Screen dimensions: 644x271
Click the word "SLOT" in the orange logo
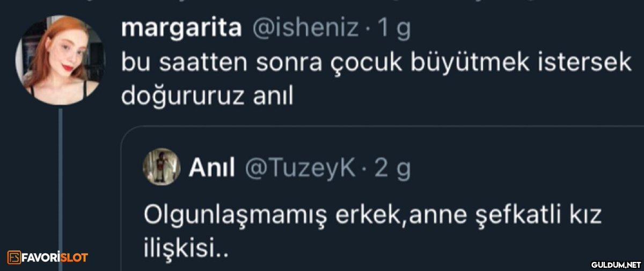[74, 257]
